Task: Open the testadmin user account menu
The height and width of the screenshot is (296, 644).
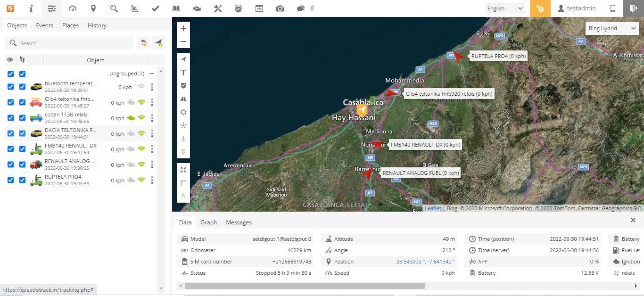Action: [x=576, y=8]
